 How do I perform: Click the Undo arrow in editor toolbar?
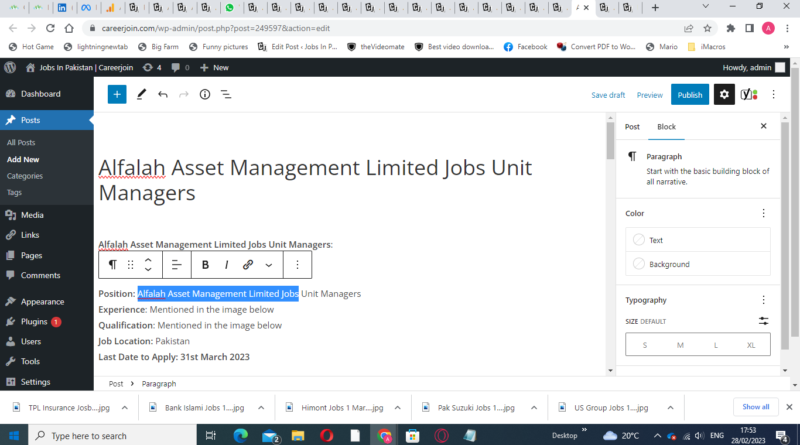pos(162,95)
